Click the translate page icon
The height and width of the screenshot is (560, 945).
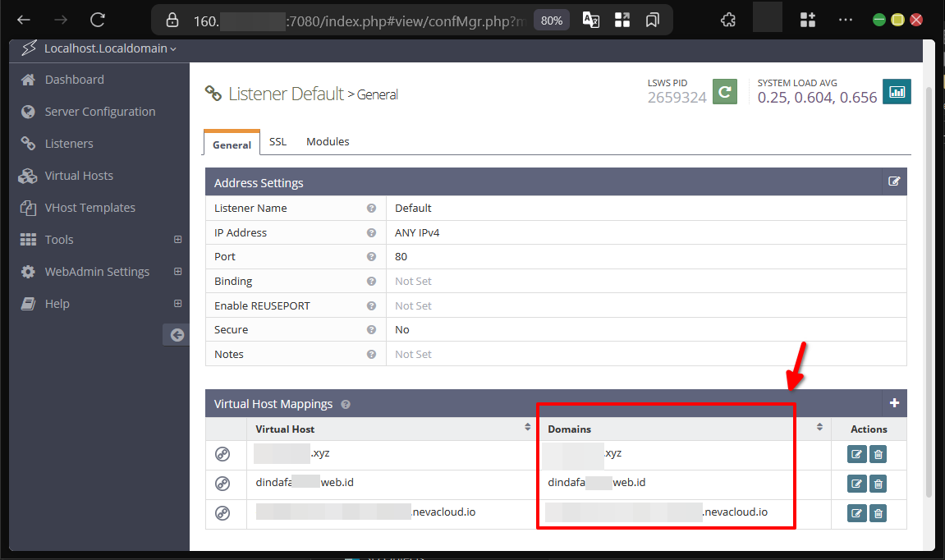coord(590,21)
